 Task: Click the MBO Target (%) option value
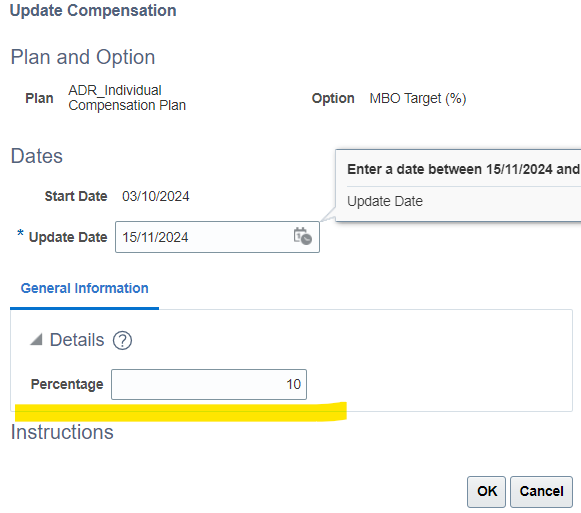[x=418, y=99]
